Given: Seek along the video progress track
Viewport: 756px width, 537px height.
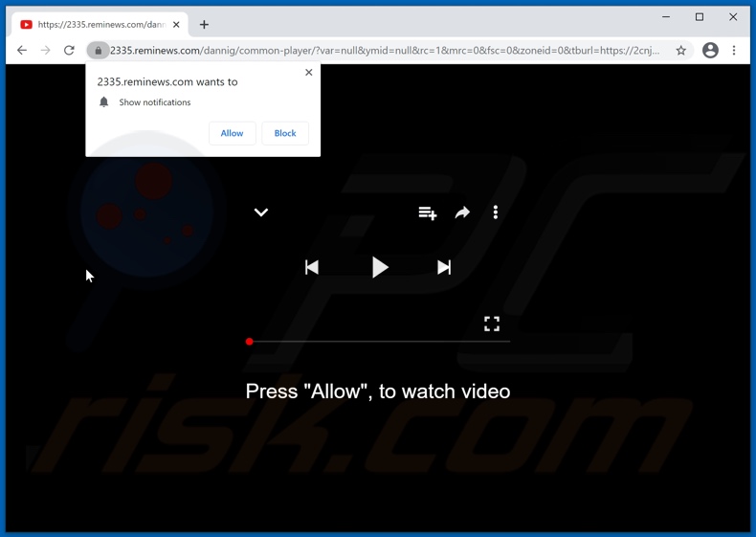Looking at the screenshot, I should [x=380, y=342].
